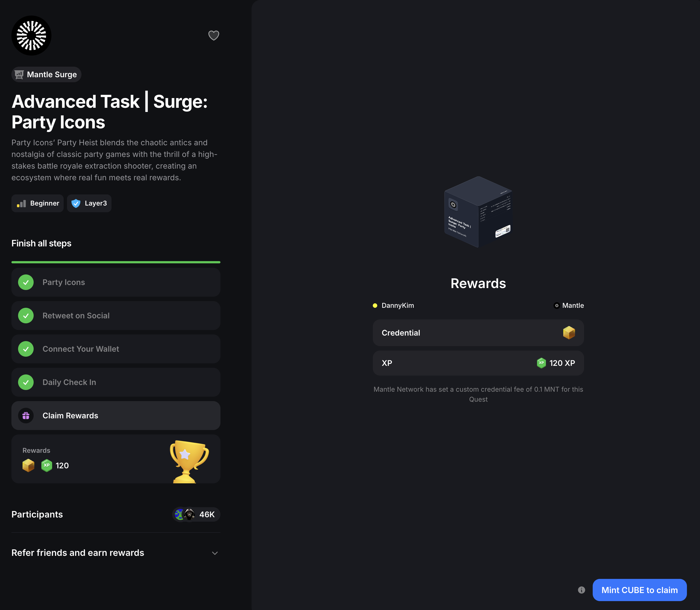Click the green checkmark on Party Icons step
Screen dimensions: 700x610
26,282
